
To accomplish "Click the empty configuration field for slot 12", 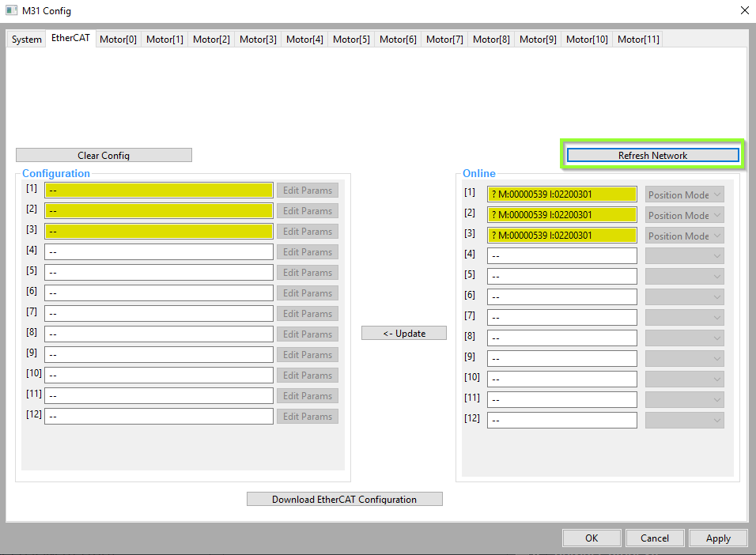I will [159, 416].
